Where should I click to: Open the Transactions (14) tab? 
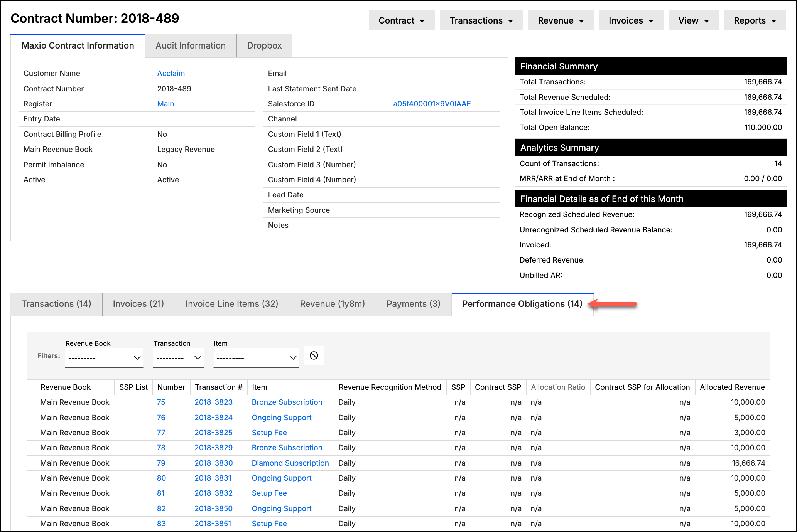click(56, 304)
